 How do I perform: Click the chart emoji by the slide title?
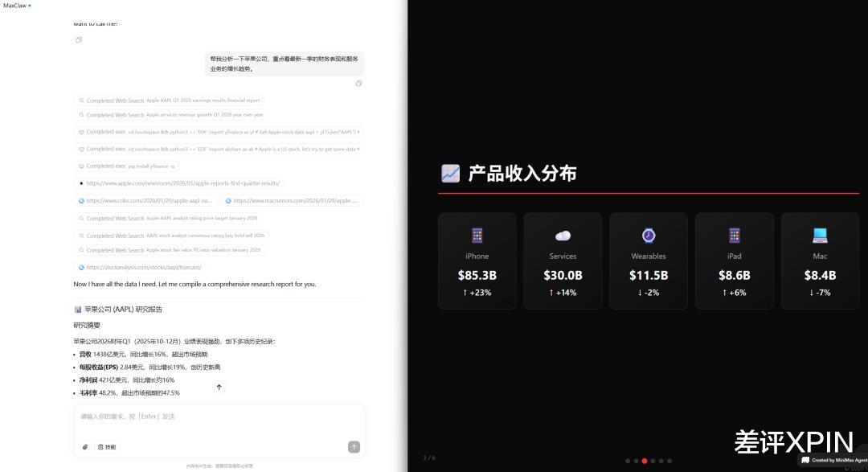pyautogui.click(x=450, y=174)
